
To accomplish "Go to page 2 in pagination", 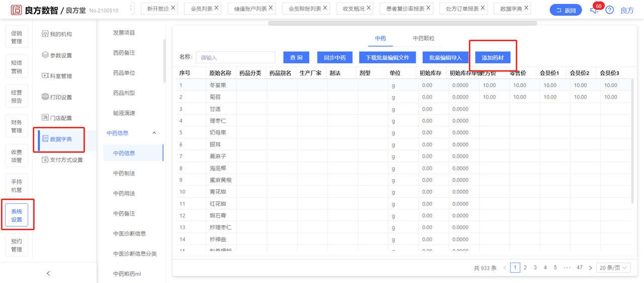I will [x=525, y=268].
